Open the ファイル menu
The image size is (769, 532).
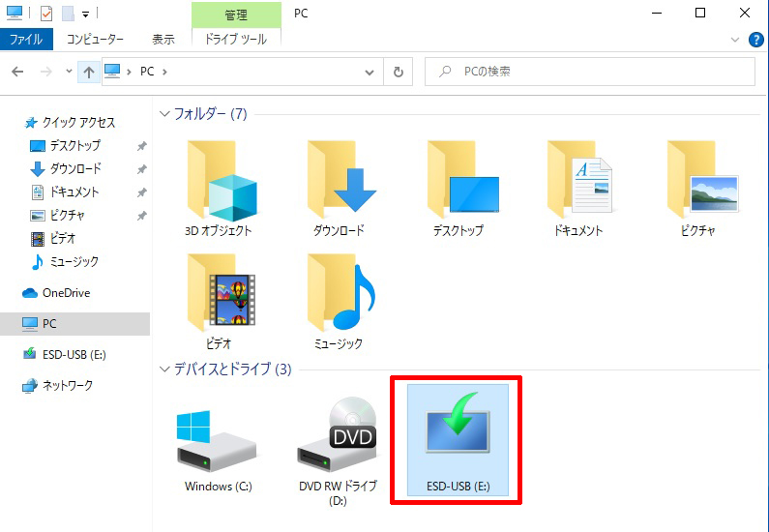point(26,40)
